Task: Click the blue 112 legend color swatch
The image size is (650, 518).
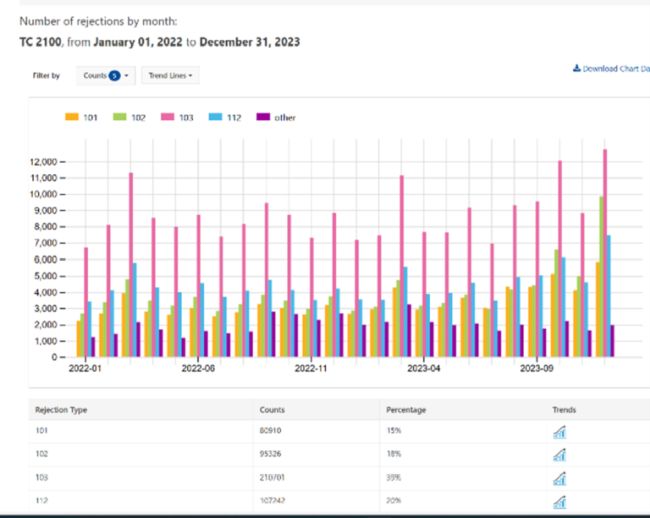Action: [x=216, y=117]
